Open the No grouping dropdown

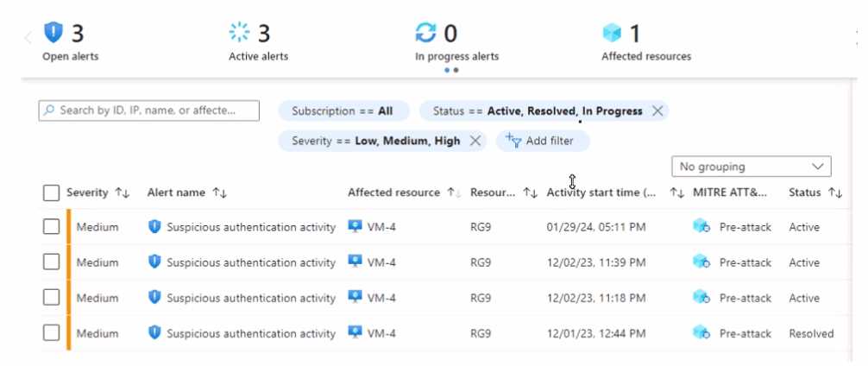coord(751,167)
